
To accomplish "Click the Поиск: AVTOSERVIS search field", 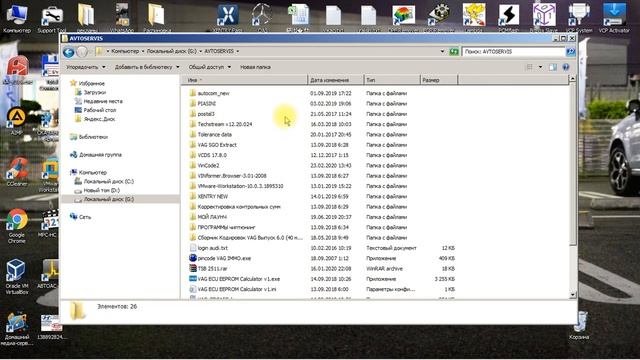I will point(513,51).
